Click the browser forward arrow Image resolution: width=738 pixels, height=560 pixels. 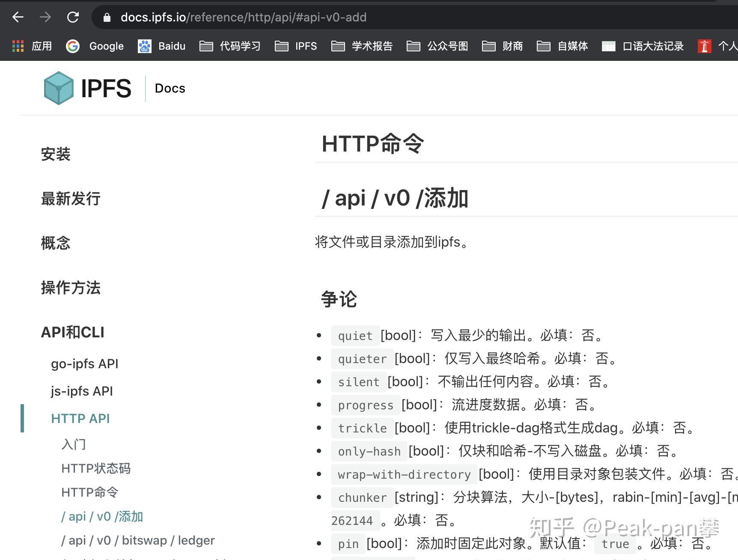tap(45, 17)
